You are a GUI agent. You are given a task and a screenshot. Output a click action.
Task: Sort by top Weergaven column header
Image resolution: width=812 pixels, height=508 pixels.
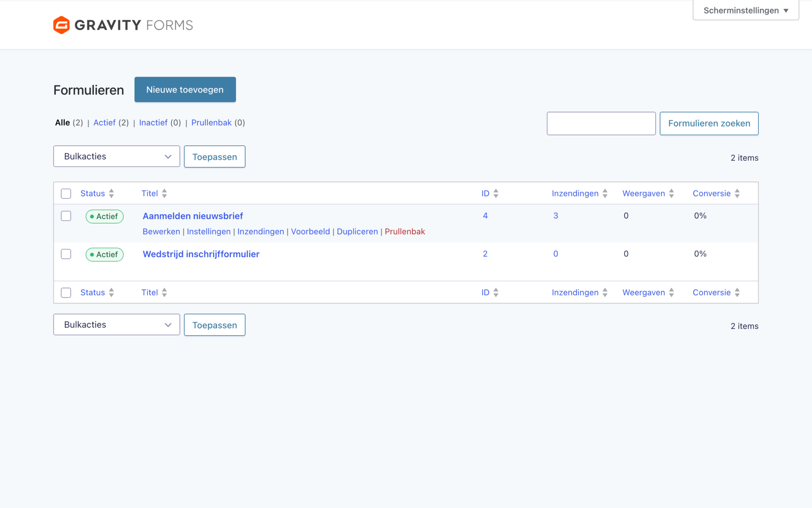(x=643, y=193)
